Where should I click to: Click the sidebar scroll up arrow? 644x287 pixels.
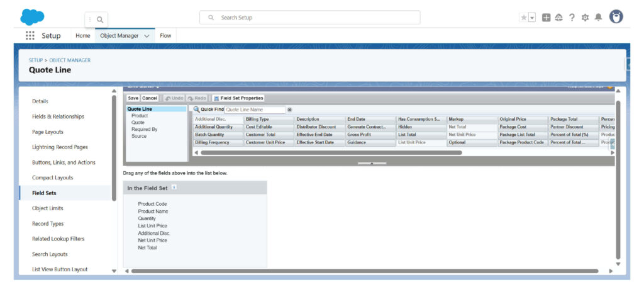(114, 91)
